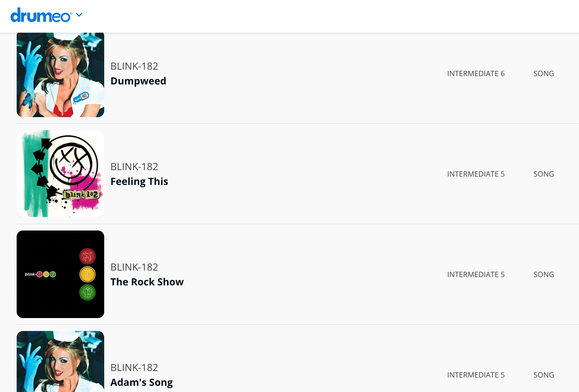Viewport: 579px width, 392px height.
Task: Click BLINK-182 artist label above Adam's Song
Action: (134, 368)
